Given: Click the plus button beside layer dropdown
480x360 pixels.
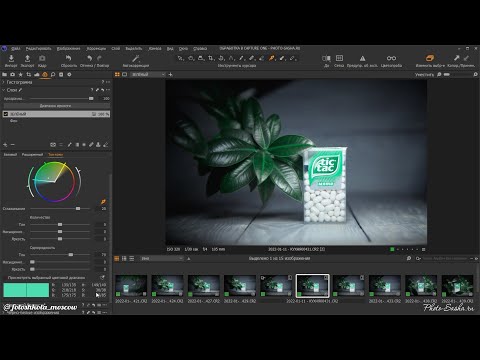Looking at the screenshot, I should 170,74.
